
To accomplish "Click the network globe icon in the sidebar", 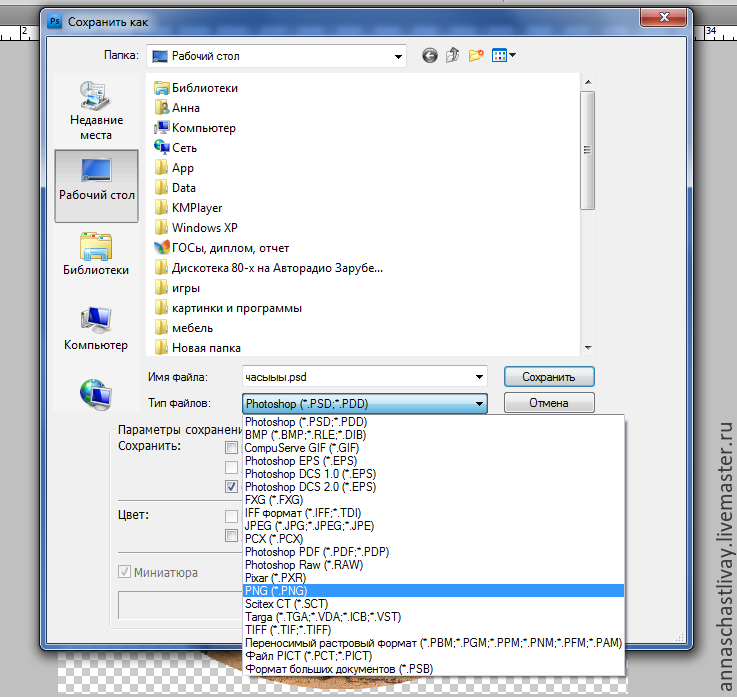I will 96,394.
